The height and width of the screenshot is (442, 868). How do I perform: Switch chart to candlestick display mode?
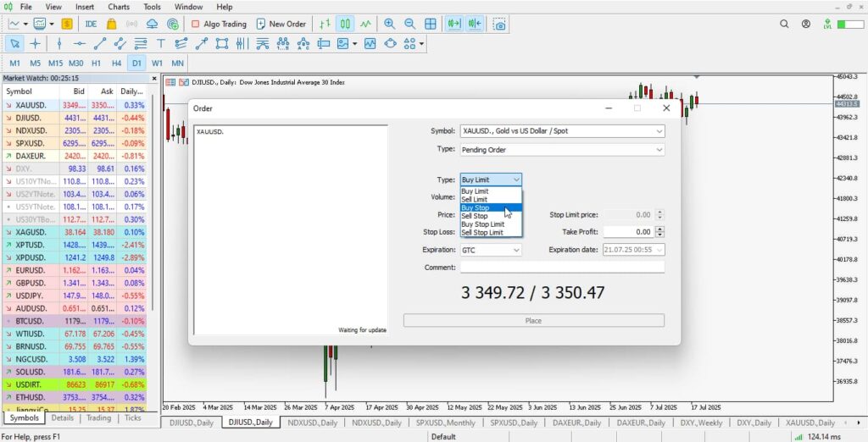click(345, 24)
